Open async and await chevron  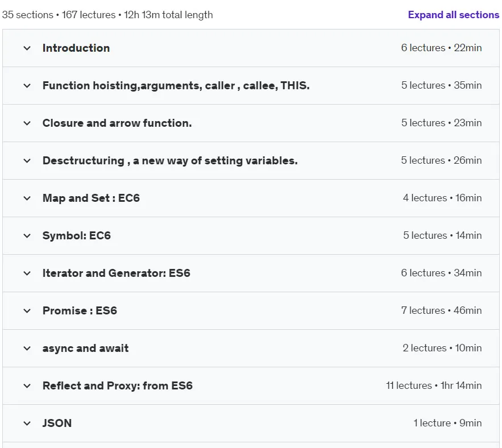click(x=27, y=349)
